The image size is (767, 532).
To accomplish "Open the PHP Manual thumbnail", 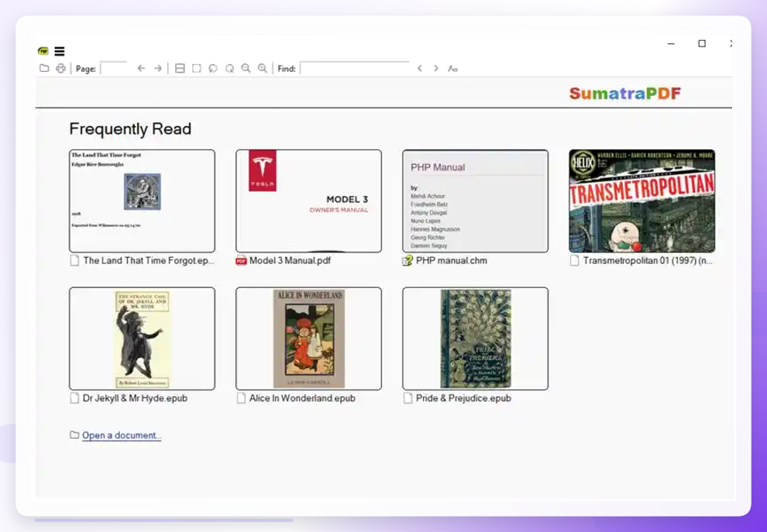I will pos(476,201).
